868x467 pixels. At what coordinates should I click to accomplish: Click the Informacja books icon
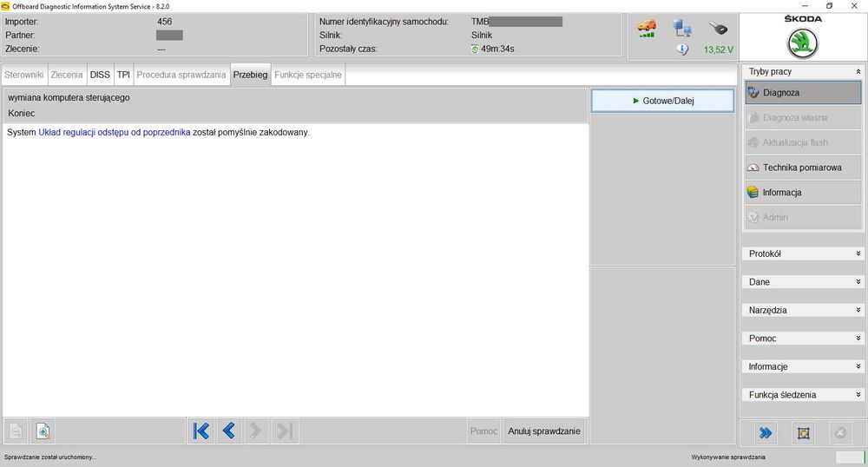pos(753,192)
